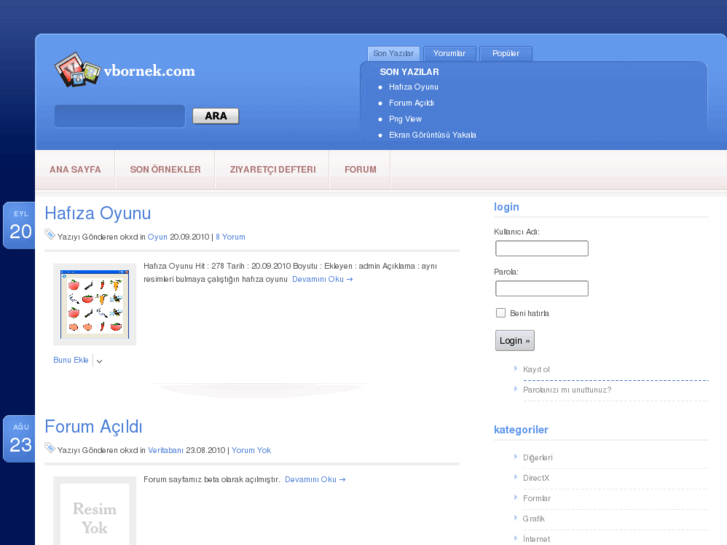Click arrow icon beside DirectX category
The height and width of the screenshot is (545, 727).
pyautogui.click(x=516, y=477)
